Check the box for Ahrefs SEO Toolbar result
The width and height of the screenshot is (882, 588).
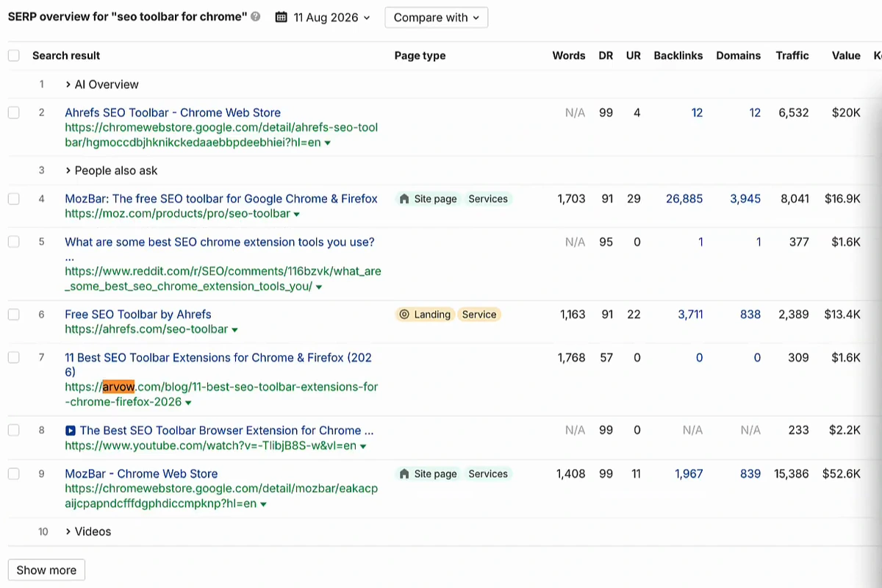[13, 112]
